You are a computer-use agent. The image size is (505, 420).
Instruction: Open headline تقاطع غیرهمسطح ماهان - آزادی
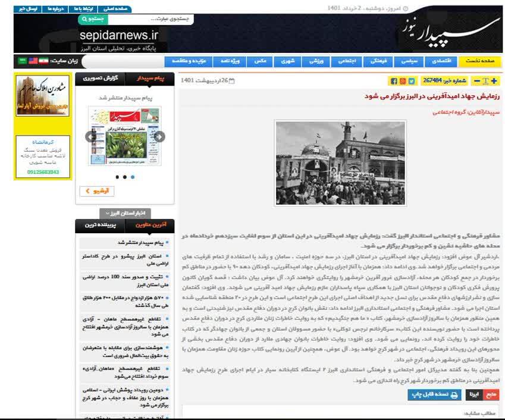click(125, 327)
